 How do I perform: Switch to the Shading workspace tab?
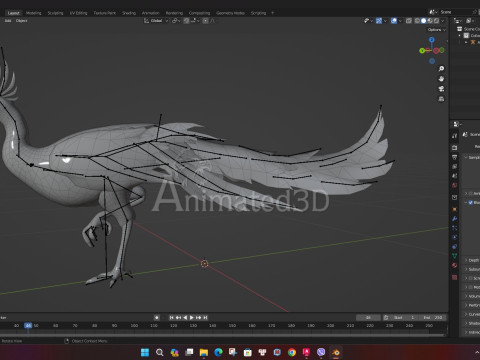(129, 13)
